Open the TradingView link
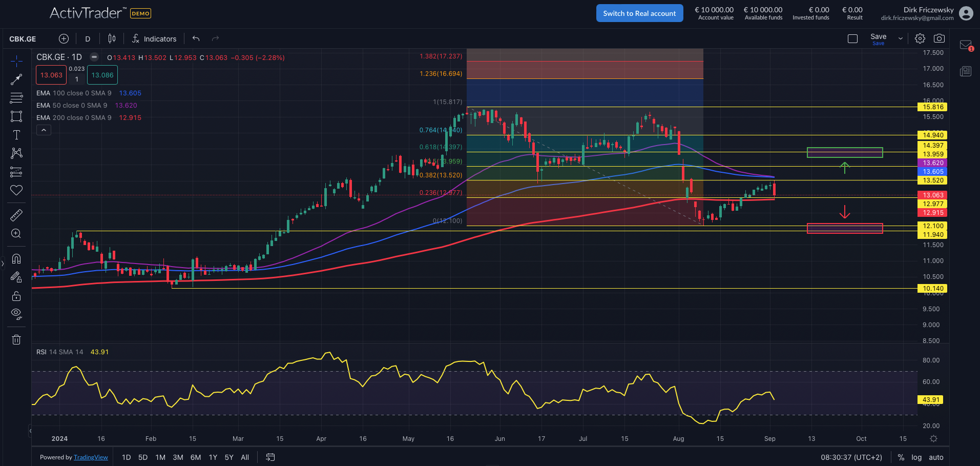Image resolution: width=980 pixels, height=466 pixels. [x=91, y=457]
